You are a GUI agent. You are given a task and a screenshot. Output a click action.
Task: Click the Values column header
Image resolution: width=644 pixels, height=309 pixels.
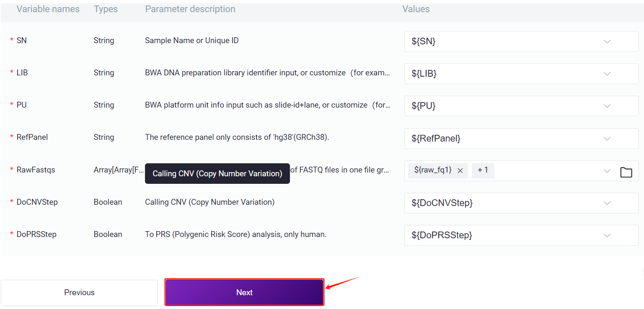coord(416,9)
